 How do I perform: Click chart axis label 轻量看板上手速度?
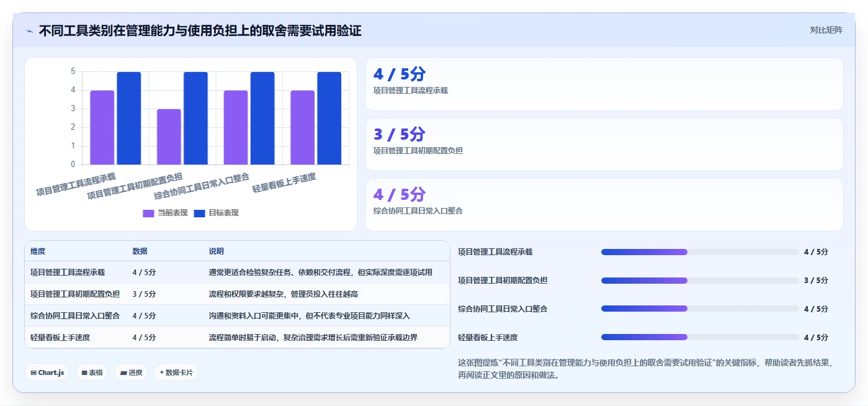pos(284,183)
